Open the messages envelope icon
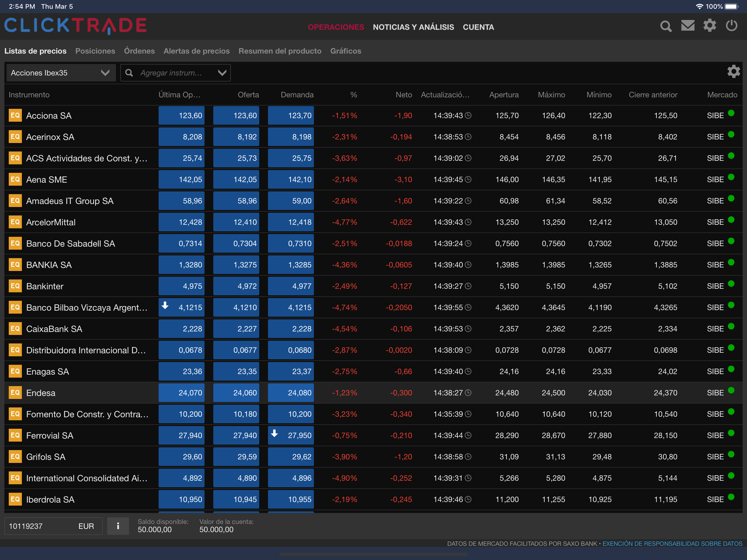Viewport: 747px width, 560px height. (x=688, y=26)
